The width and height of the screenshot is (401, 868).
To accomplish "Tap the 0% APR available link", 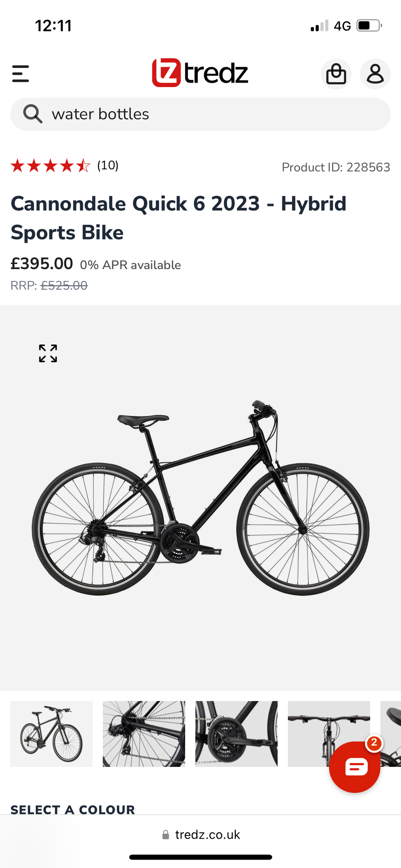I will [130, 265].
